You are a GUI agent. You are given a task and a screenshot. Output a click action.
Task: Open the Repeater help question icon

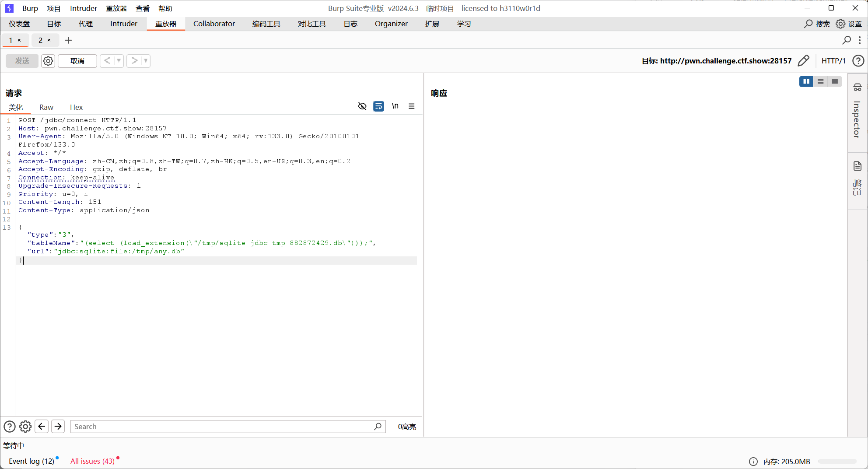(858, 61)
